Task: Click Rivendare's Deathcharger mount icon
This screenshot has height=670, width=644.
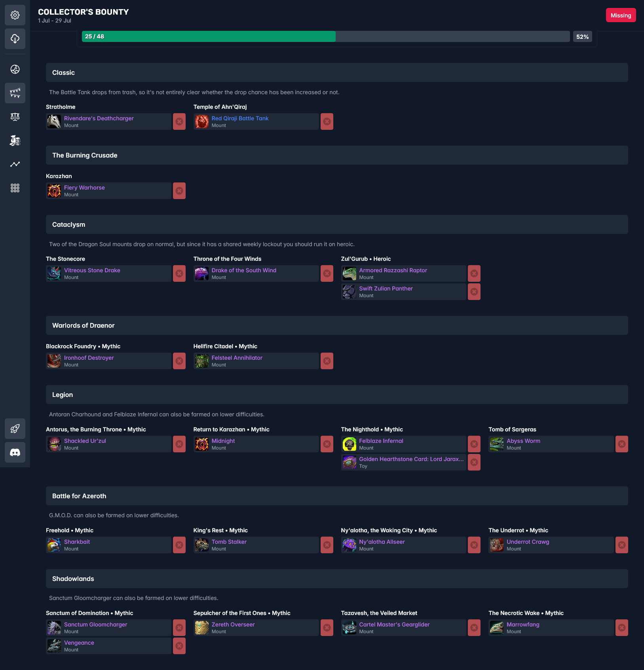Action: point(54,121)
